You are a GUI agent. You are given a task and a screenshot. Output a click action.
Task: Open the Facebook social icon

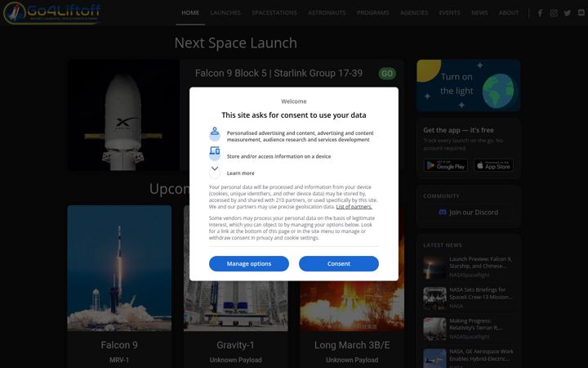(540, 13)
